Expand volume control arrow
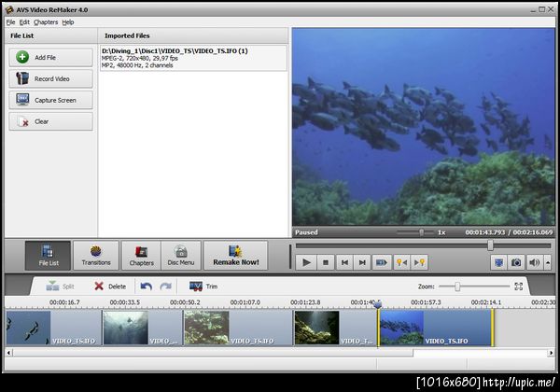Image resolution: width=560 pixels, height=392 pixels. point(548,262)
